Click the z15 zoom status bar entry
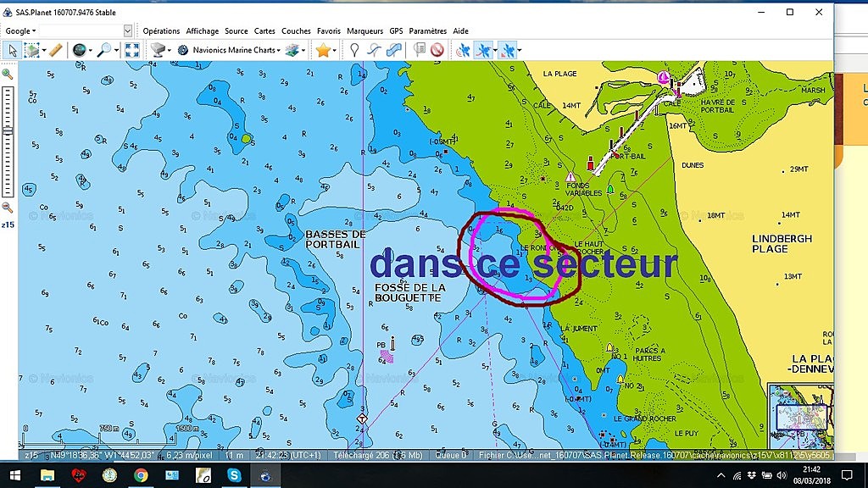Viewport: 868px width, 488px height. click(31, 455)
